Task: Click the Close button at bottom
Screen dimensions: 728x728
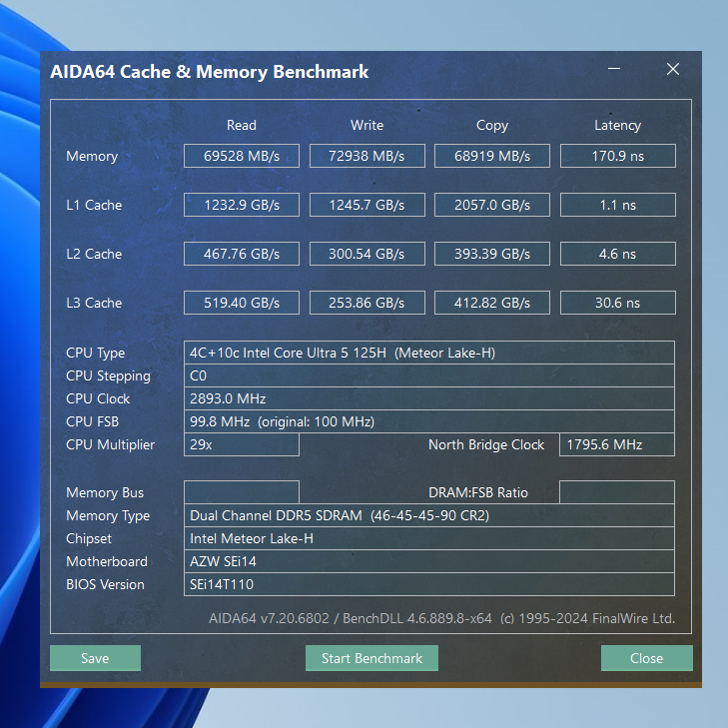Action: 647,658
